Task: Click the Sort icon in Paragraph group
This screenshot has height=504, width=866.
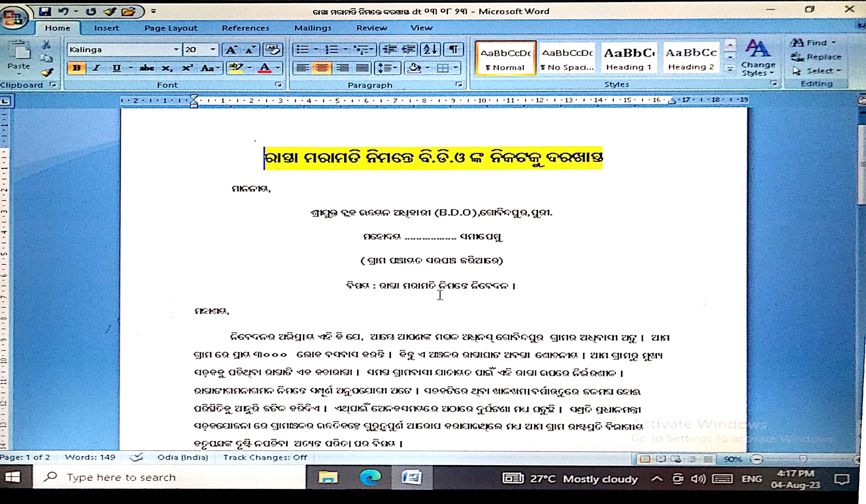Action: [430, 49]
